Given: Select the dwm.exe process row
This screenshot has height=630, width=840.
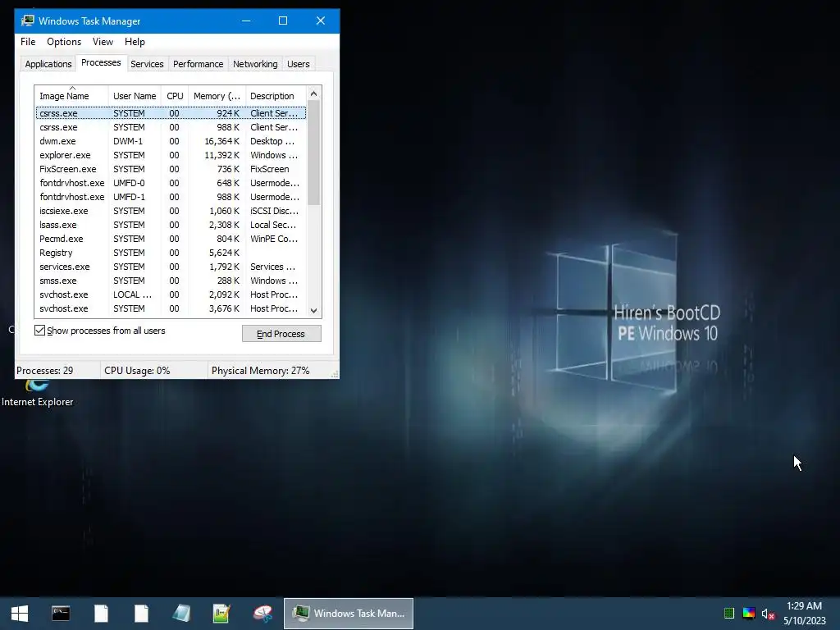Looking at the screenshot, I should click(171, 141).
